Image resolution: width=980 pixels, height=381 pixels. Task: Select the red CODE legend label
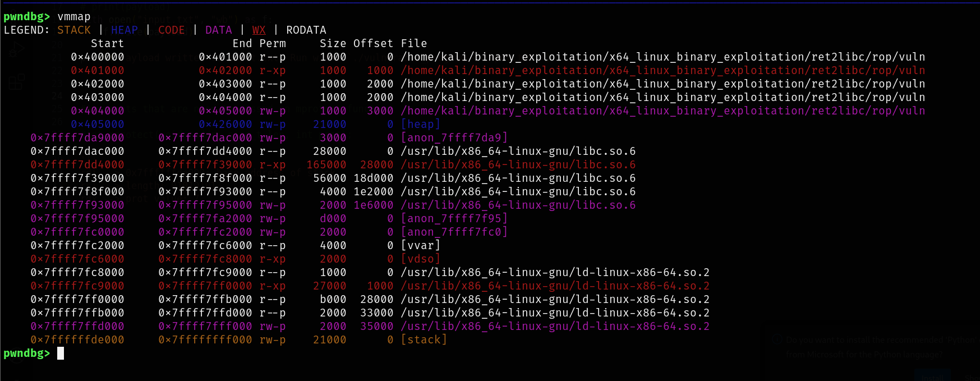tap(171, 30)
